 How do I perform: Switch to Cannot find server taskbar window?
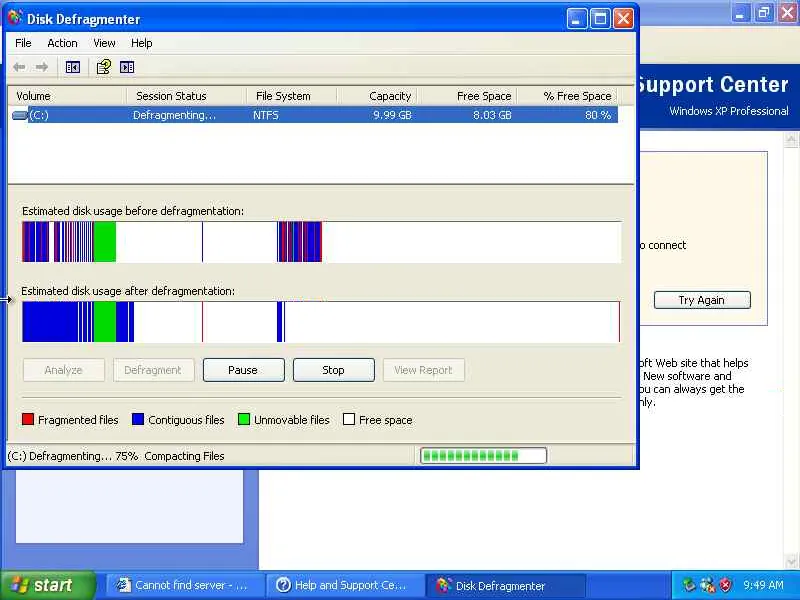(184, 585)
